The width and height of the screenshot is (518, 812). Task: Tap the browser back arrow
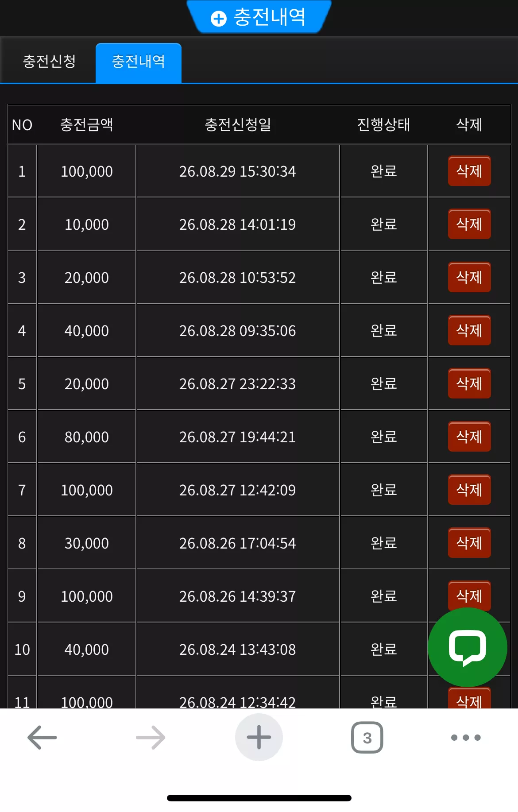42,737
